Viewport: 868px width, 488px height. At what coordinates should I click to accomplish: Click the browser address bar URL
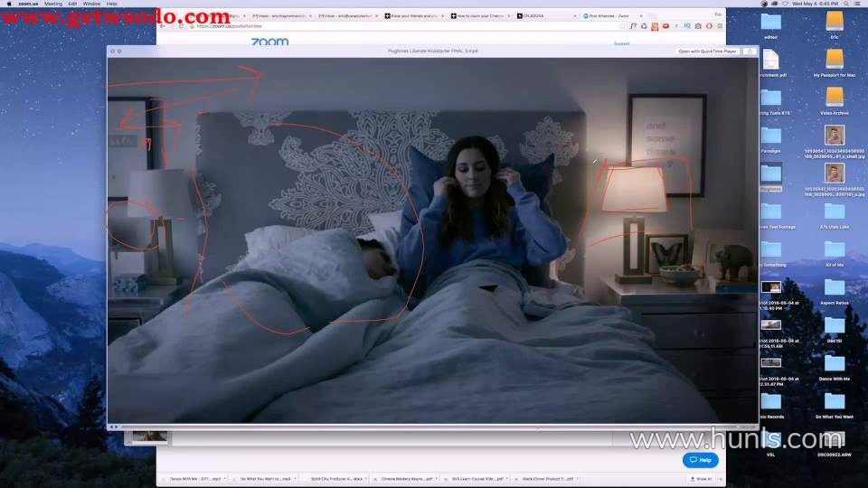[x=229, y=26]
